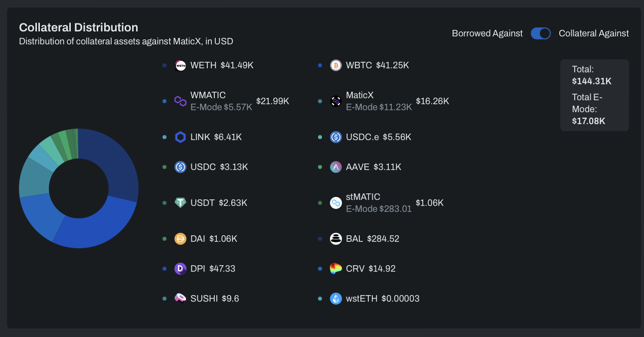This screenshot has width=644, height=337.
Task: Select the Borrowed Against label
Action: click(487, 33)
